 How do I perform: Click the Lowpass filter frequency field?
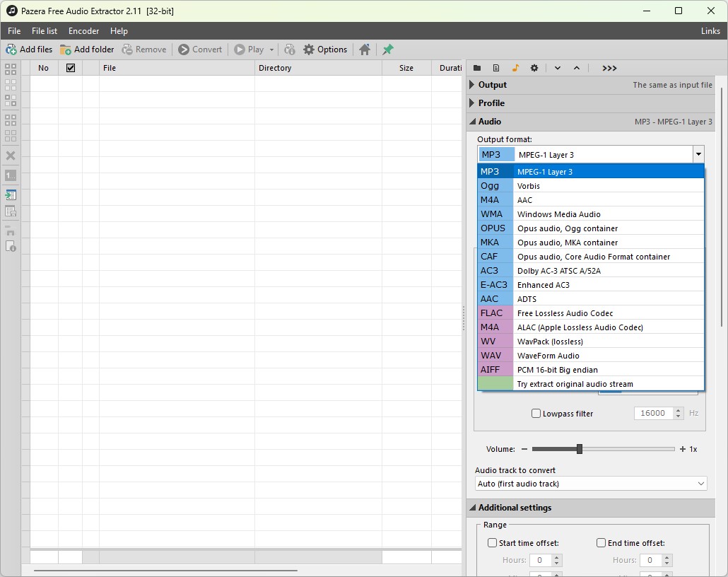(x=653, y=413)
